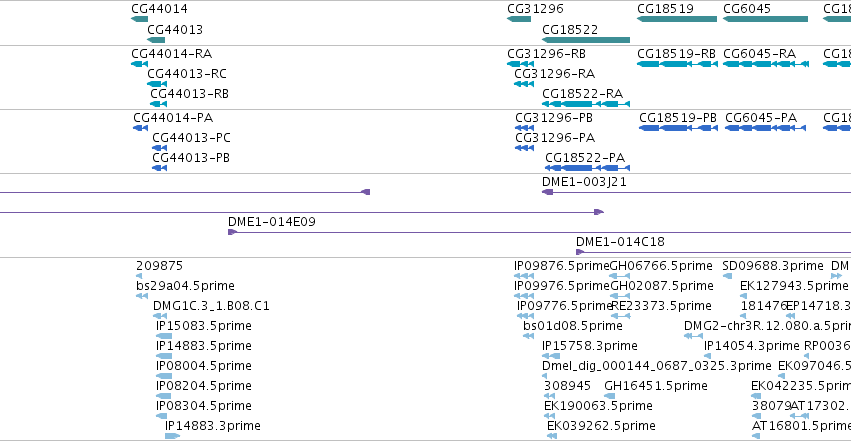Click EST GH06766.5prime
Image resolution: width=851 pixels, height=441 pixels.
[x=620, y=276]
